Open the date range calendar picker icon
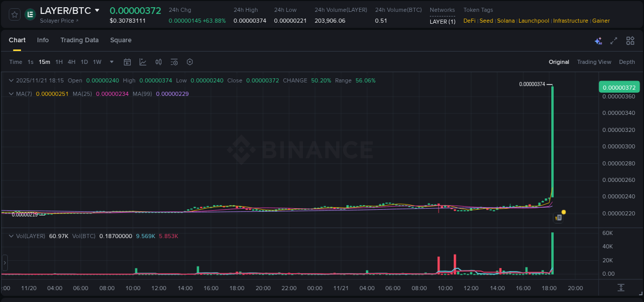644x302 pixels. coord(127,62)
